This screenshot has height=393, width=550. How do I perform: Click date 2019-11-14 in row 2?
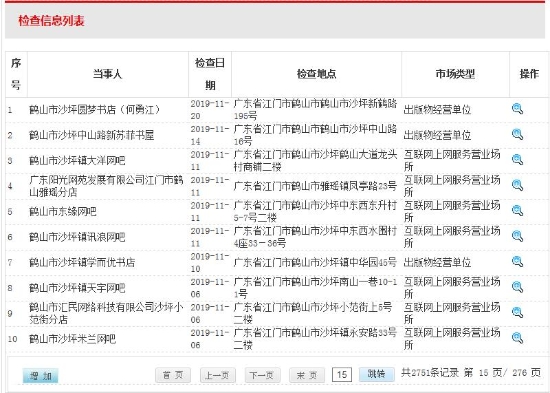click(210, 135)
